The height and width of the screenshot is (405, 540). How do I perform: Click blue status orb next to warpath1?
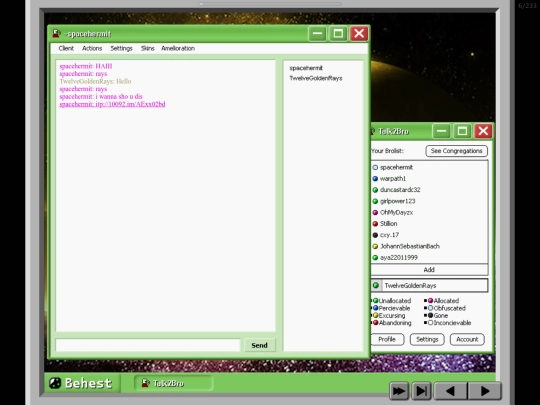[375, 179]
